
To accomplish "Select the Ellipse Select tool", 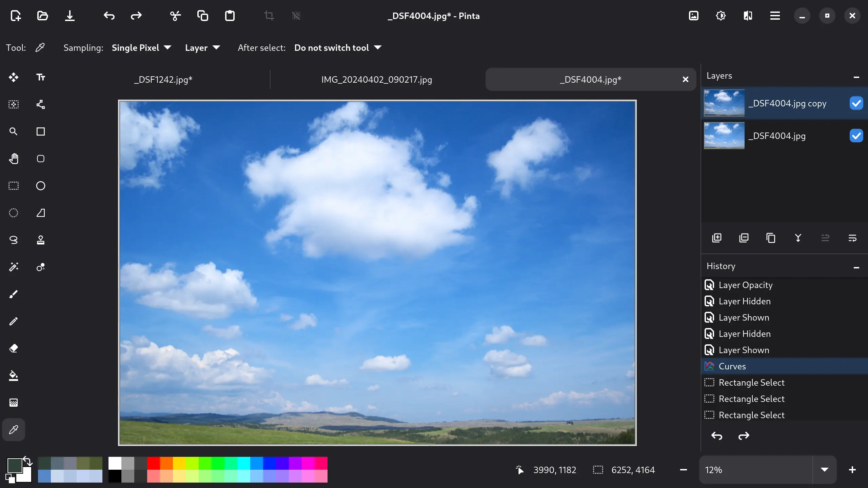I will (14, 213).
